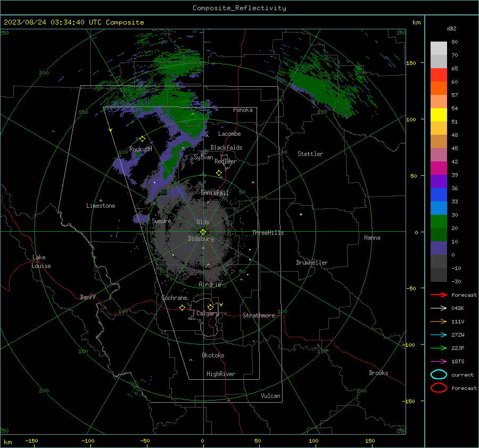Viewport: 479px width, 448px height.
Task: Click the Cochrane city label
Action: (174, 298)
